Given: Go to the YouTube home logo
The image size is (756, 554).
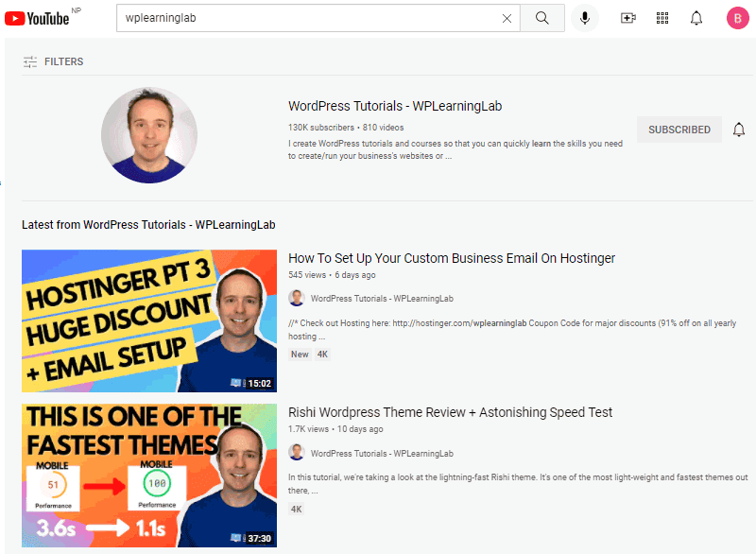Looking at the screenshot, I should click(x=37, y=18).
